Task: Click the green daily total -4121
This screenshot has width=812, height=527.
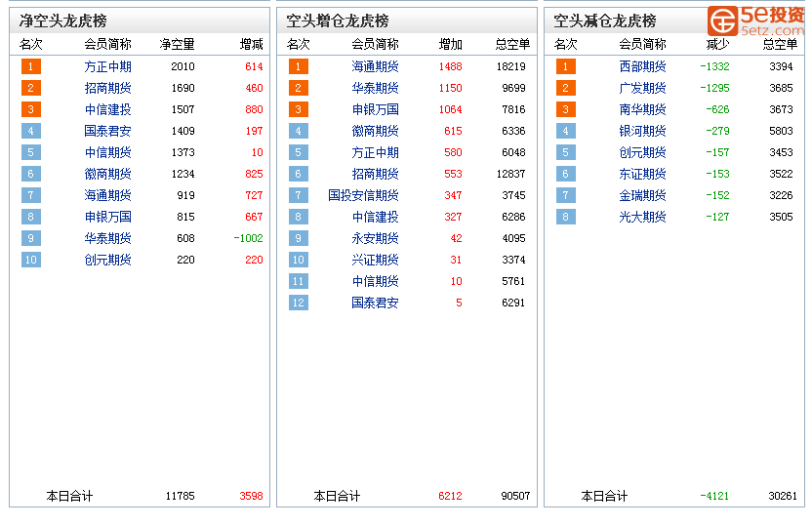Action: pyautogui.click(x=714, y=496)
